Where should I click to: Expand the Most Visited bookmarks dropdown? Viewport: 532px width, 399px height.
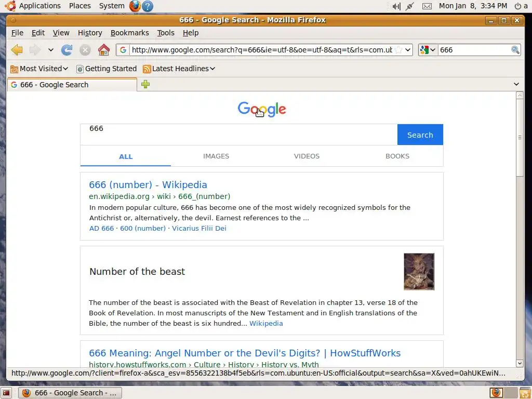pos(65,69)
